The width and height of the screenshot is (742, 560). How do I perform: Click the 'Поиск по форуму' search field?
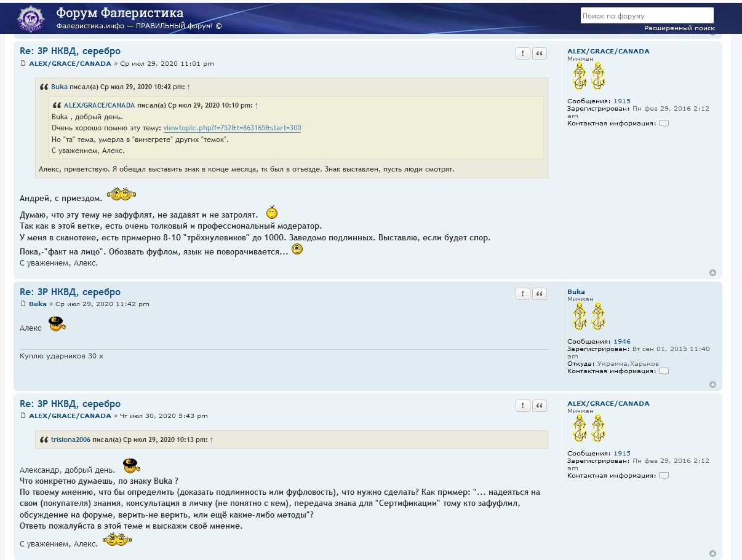(646, 16)
